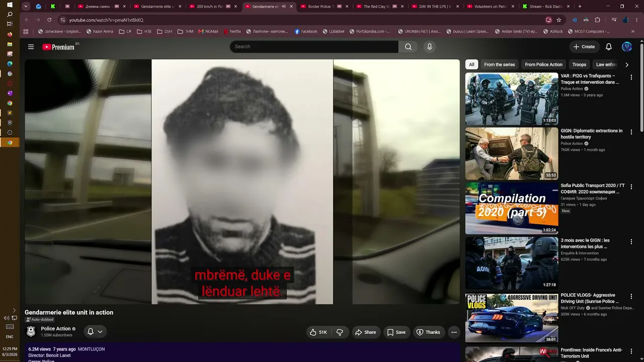The width and height of the screenshot is (644, 362).
Task: Open Windows taskbar search
Action: tap(10, 14)
